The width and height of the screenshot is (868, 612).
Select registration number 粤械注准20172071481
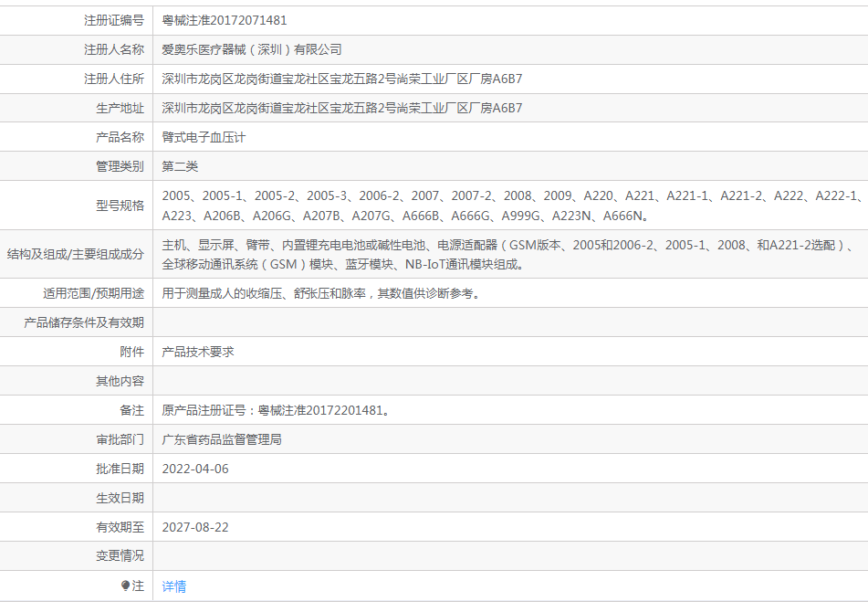coord(225,20)
